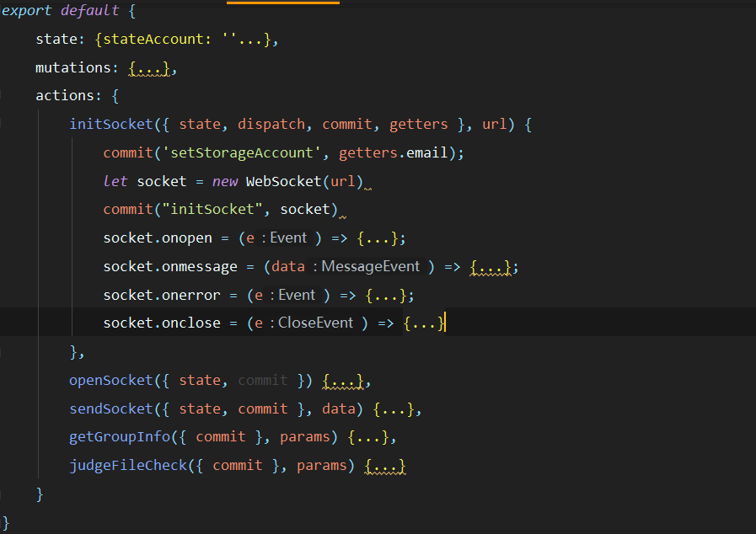Click the 'url' parameter in initSocket signature
Screen dimensions: 756x534
494,125
